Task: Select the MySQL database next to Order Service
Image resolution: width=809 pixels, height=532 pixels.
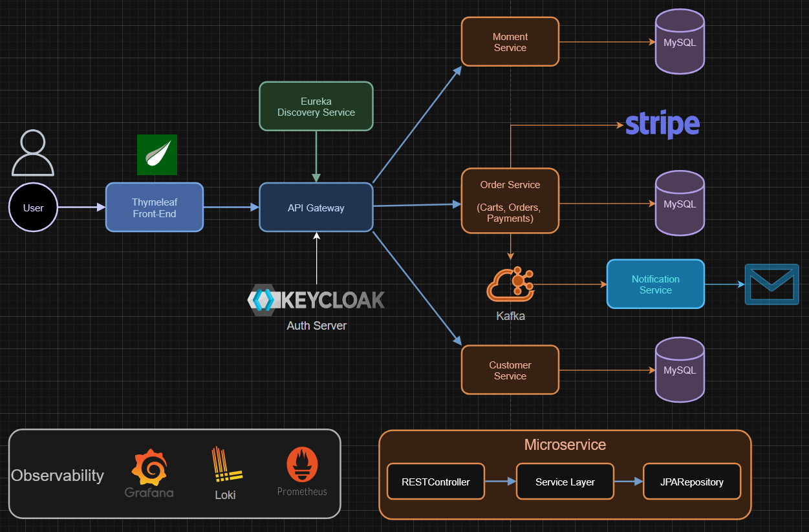Action: (680, 203)
